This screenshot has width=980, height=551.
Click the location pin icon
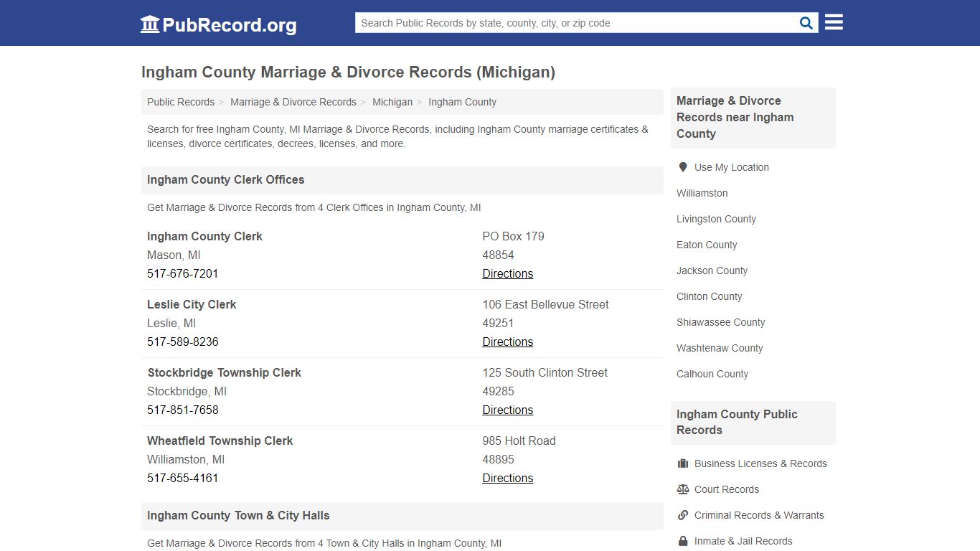coord(683,167)
